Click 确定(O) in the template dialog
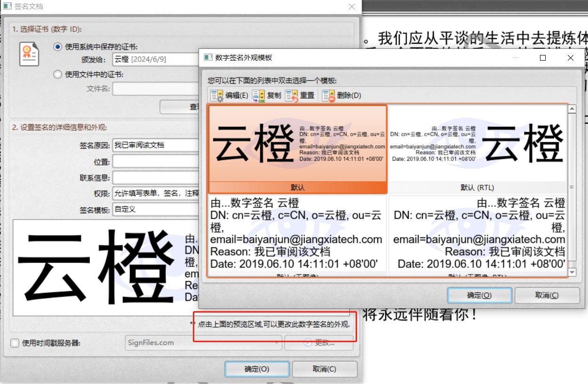 (479, 295)
